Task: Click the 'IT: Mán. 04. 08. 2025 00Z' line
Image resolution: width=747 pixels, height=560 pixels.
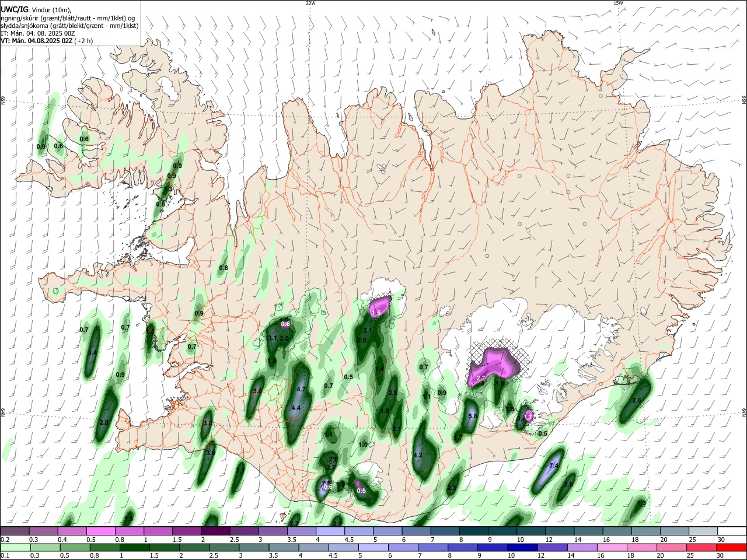Action: [37, 33]
